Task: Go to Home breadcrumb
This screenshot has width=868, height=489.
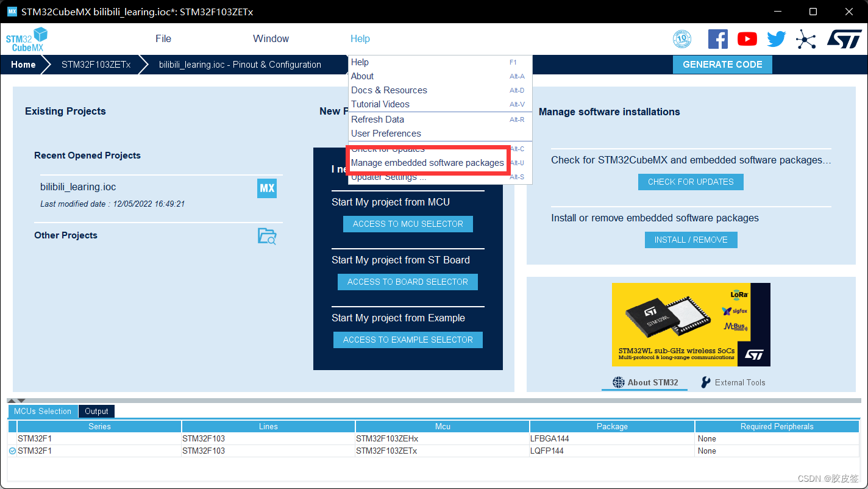Action: click(x=23, y=65)
